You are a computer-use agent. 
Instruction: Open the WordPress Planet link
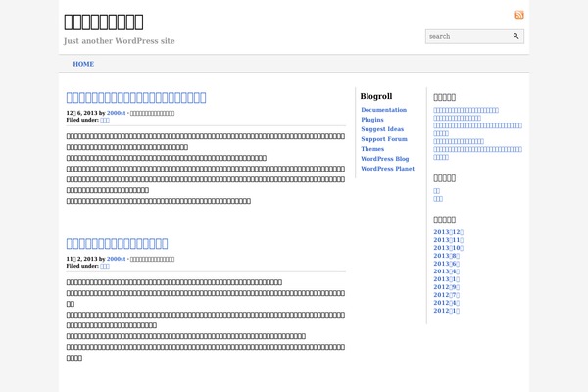click(387, 169)
